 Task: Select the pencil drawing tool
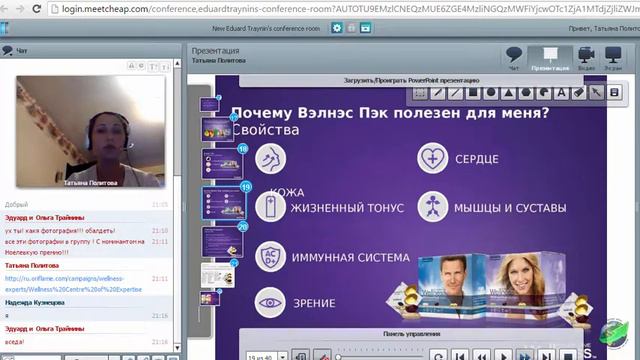tap(437, 93)
